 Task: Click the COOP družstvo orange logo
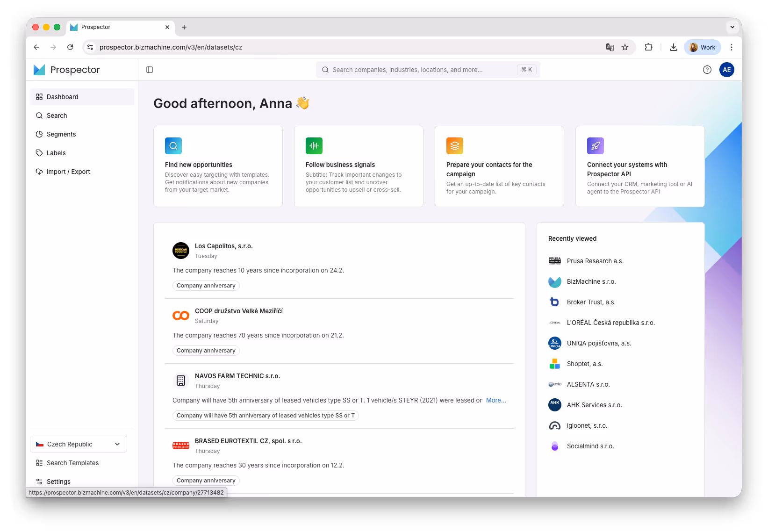[x=181, y=316]
